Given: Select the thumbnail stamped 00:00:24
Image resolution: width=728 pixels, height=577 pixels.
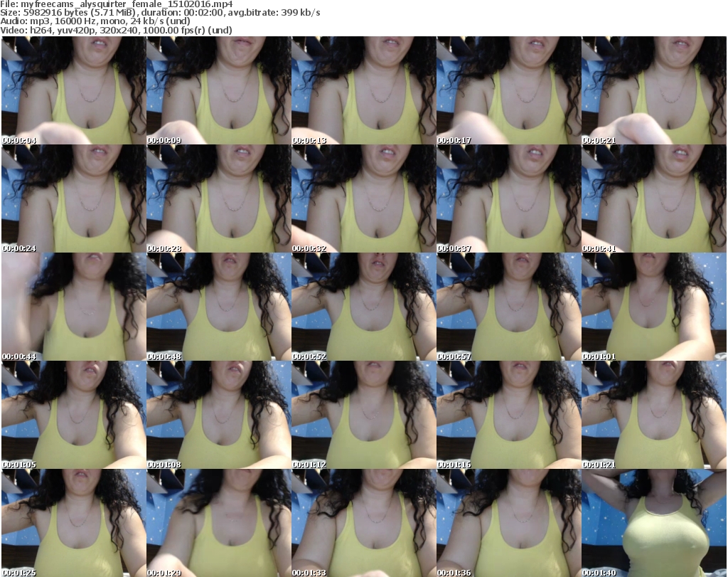Looking at the screenshot, I should pyautogui.click(x=74, y=198).
